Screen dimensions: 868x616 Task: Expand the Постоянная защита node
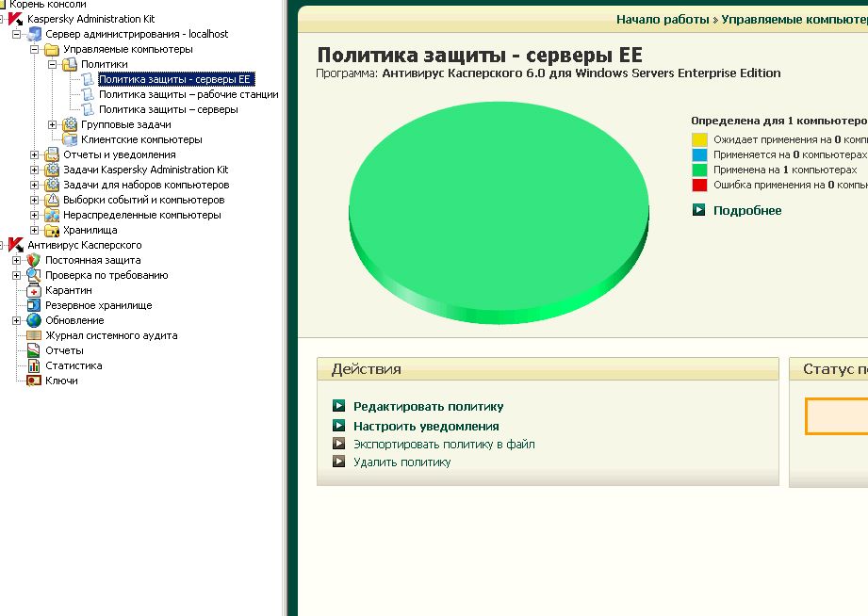17,260
